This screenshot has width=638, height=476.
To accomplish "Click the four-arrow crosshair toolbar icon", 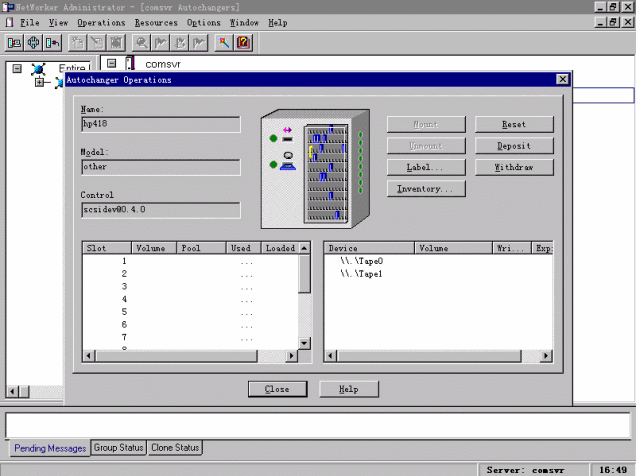I will (x=33, y=43).
